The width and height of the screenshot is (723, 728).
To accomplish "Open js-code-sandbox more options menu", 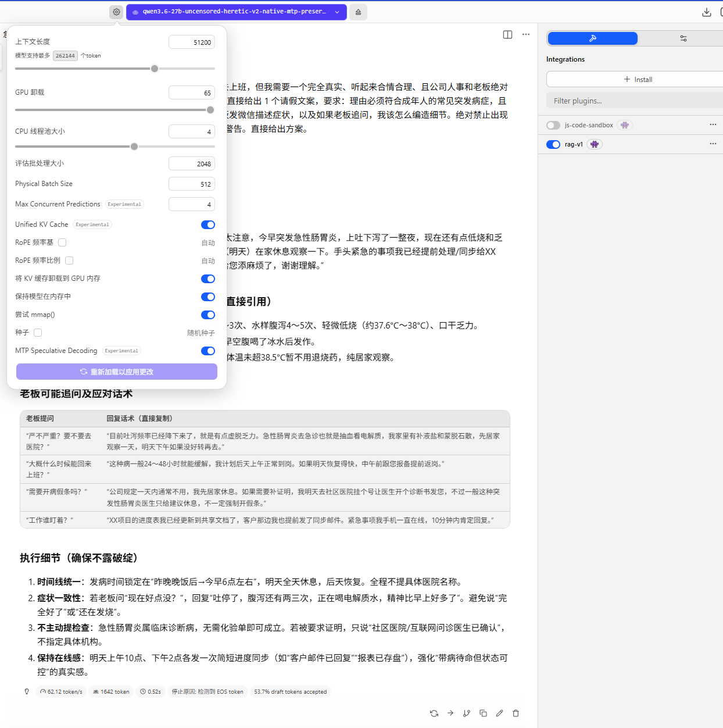I will pos(713,124).
